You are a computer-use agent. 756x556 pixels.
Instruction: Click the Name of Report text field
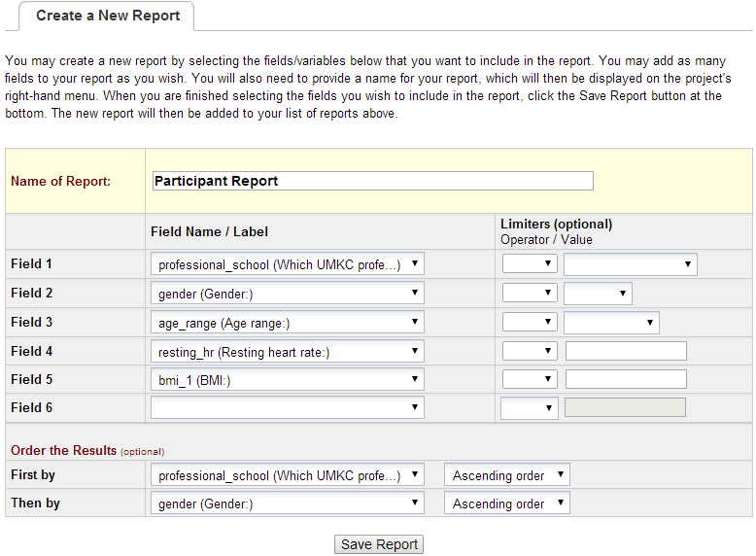coord(372,181)
